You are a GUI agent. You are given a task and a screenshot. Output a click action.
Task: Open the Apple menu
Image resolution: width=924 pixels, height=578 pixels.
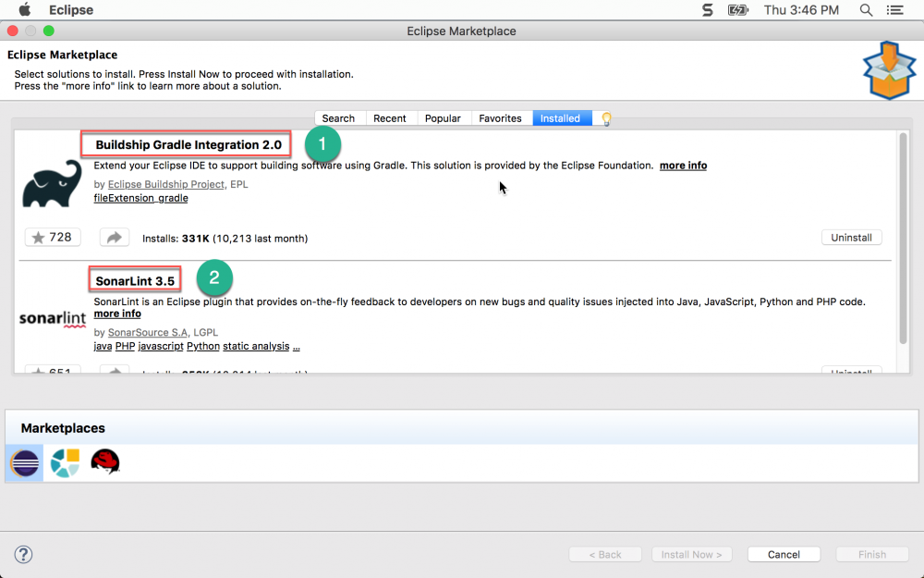coord(25,10)
